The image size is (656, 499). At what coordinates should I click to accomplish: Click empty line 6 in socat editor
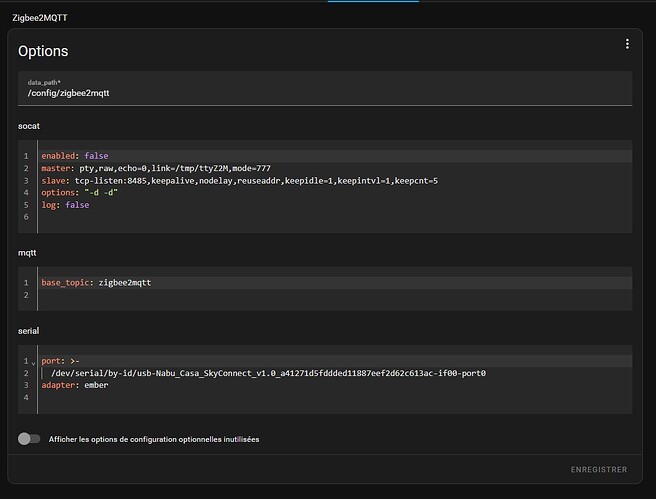300,217
